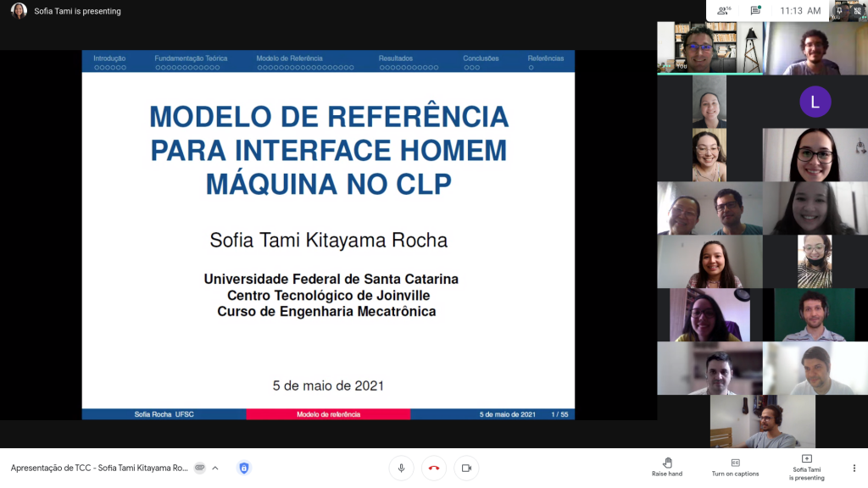Select the 'You' video tile with bookshelf
This screenshot has height=488, width=868.
pyautogui.click(x=709, y=48)
